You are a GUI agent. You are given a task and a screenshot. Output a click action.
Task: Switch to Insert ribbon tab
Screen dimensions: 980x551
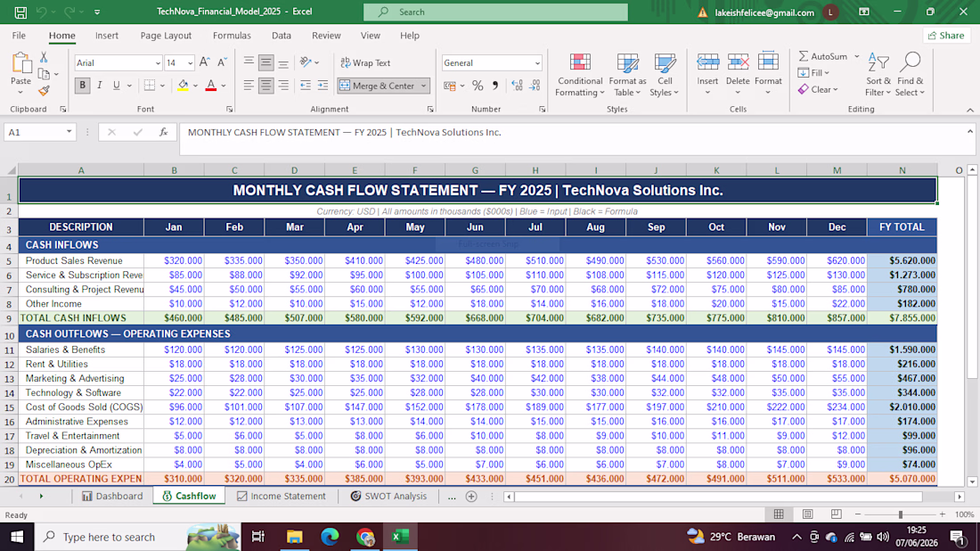tap(107, 36)
